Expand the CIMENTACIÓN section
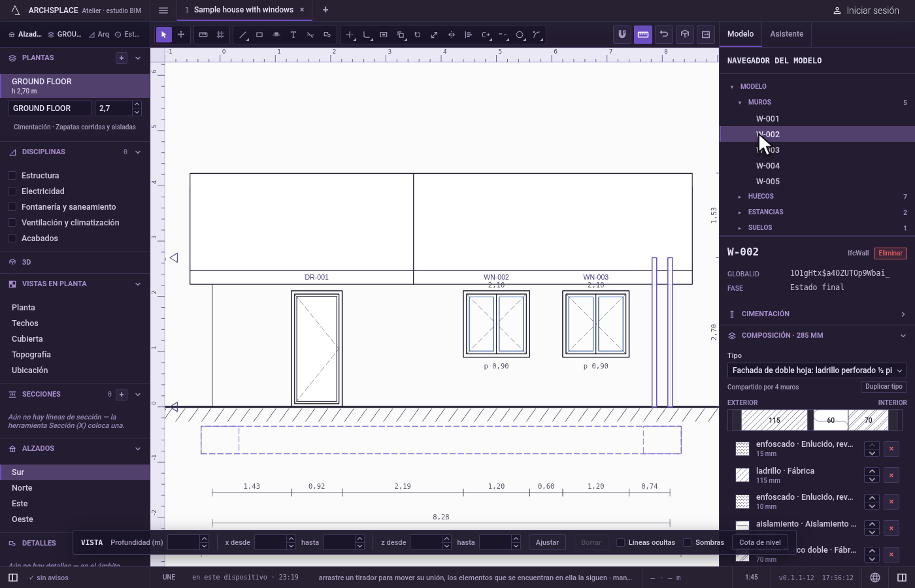Viewport: 915px width, 588px height. pyautogui.click(x=817, y=314)
